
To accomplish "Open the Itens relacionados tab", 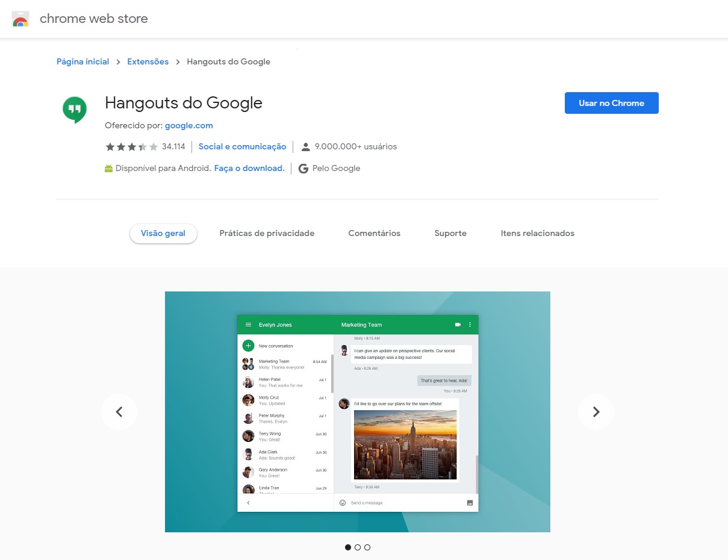I will click(x=538, y=233).
